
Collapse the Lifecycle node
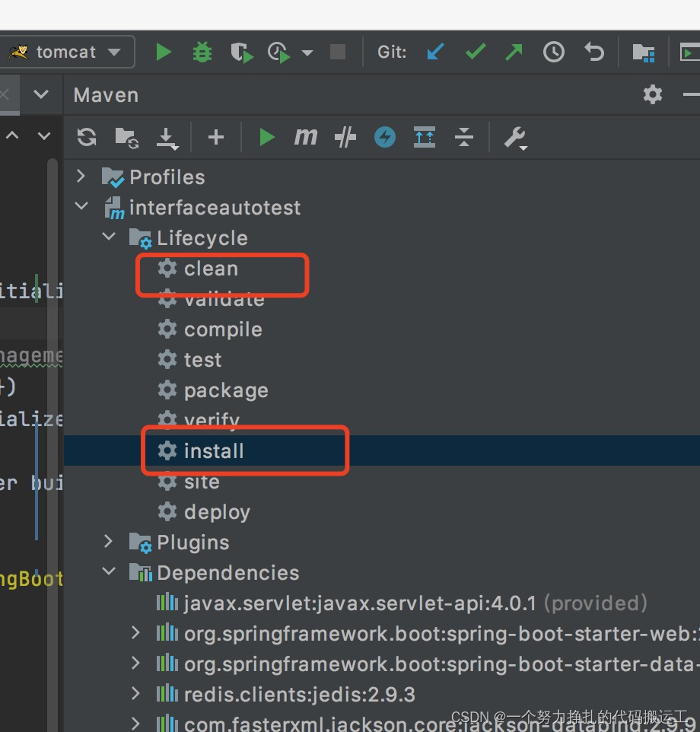(x=109, y=236)
